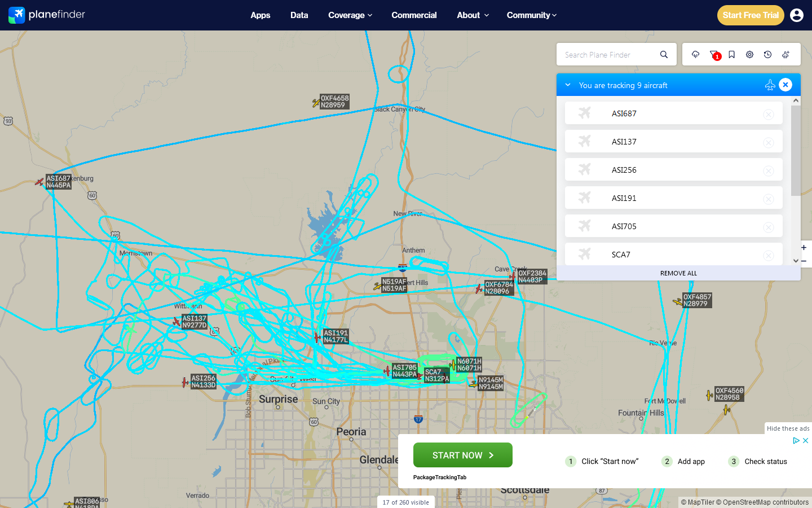Select the OXF6784 N28096 aircraft marker
Image resolution: width=812 pixels, height=508 pixels.
point(479,289)
